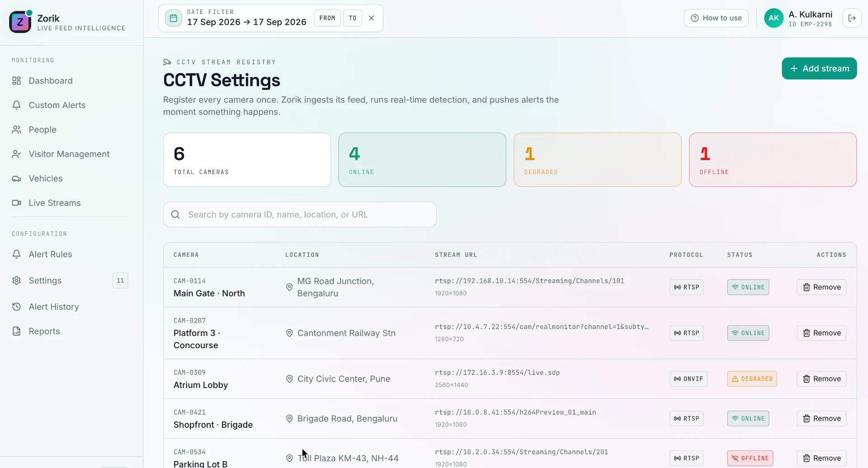Select the Total Cameras stat card

247,160
